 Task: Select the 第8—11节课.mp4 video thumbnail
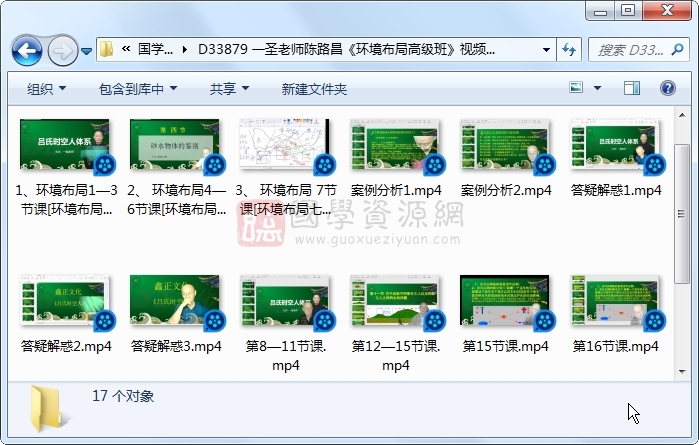point(284,300)
